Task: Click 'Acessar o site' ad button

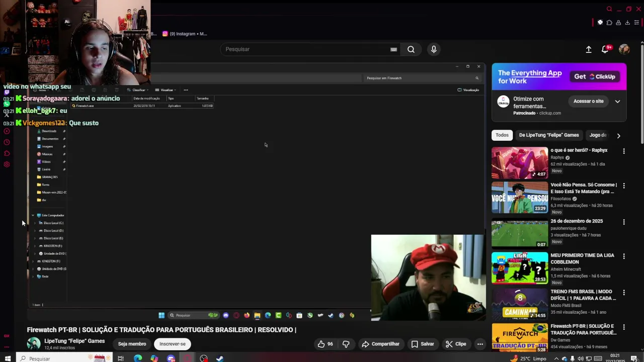Action: click(588, 102)
